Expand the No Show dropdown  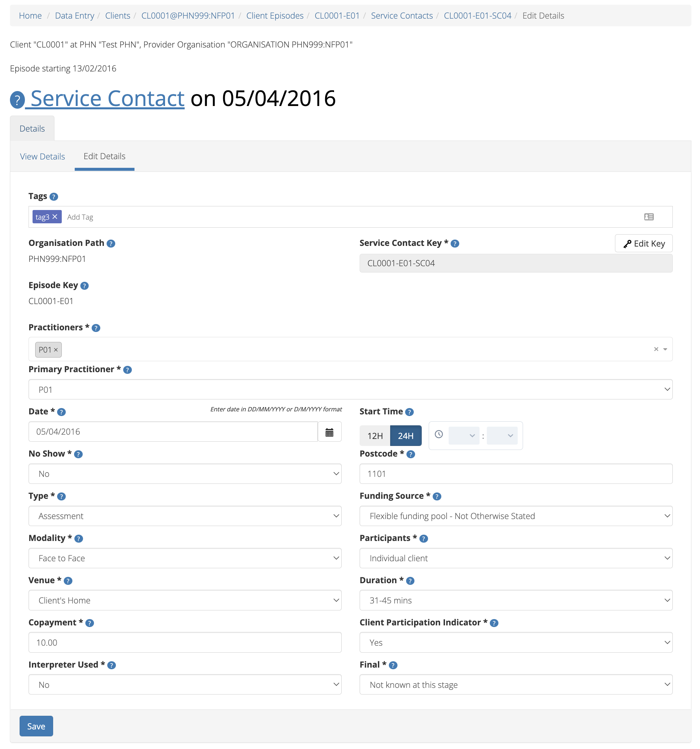(186, 474)
